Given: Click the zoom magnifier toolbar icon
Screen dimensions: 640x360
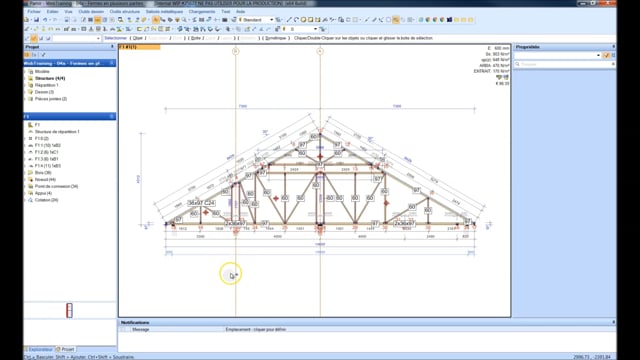Looking at the screenshot, I should 184,20.
